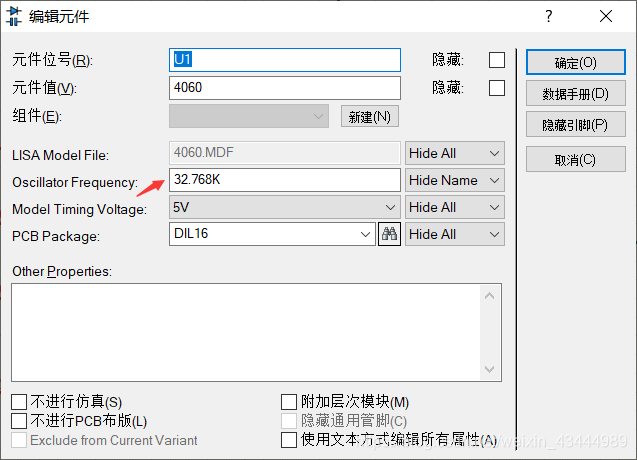
Task: Open Hide Name dropdown for Oscillator Frequency
Action: [x=455, y=180]
